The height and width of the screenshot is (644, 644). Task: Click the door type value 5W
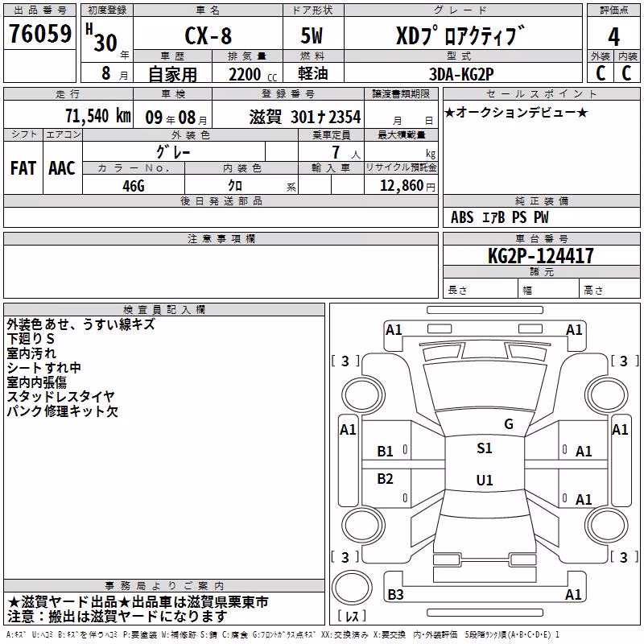pyautogui.click(x=312, y=35)
